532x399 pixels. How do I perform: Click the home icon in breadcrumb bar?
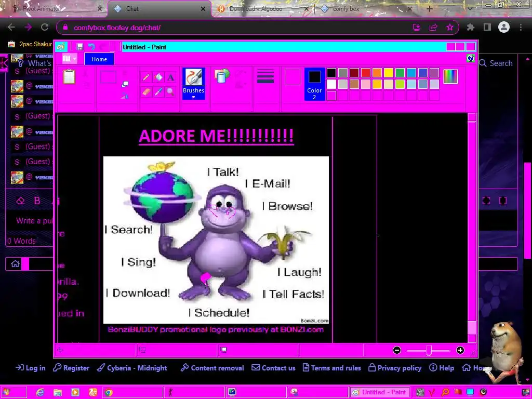click(15, 263)
